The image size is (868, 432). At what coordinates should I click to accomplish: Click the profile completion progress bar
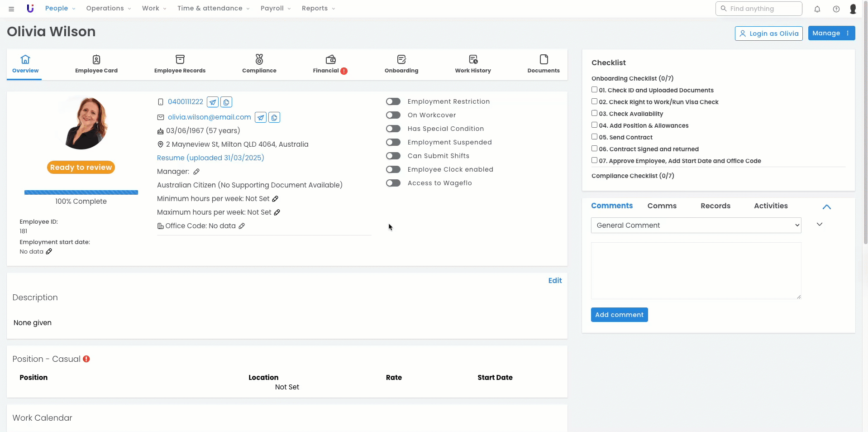pos(81,192)
